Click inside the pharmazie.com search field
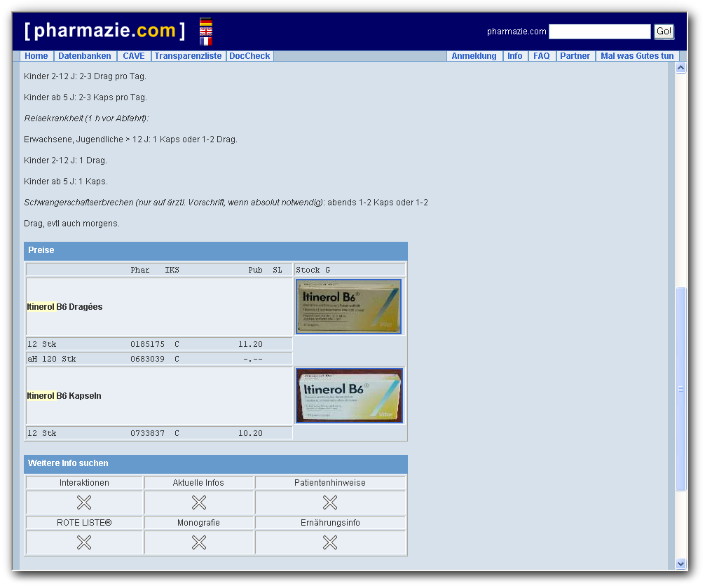Image resolution: width=705 pixels, height=588 pixels. pyautogui.click(x=600, y=31)
